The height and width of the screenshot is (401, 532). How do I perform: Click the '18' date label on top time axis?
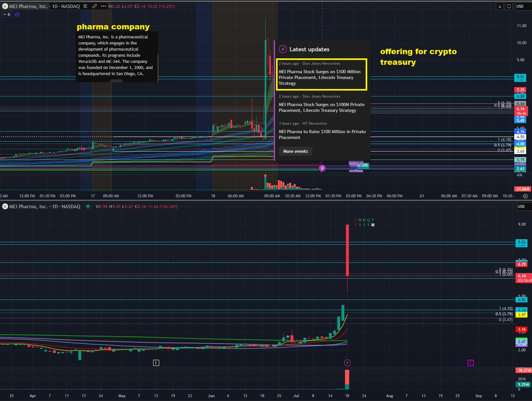(x=213, y=196)
